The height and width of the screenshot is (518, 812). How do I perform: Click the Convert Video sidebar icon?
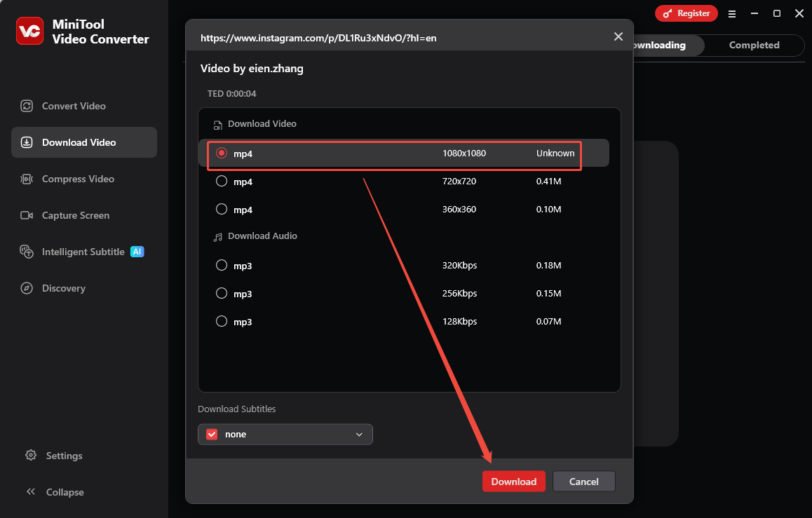[27, 106]
